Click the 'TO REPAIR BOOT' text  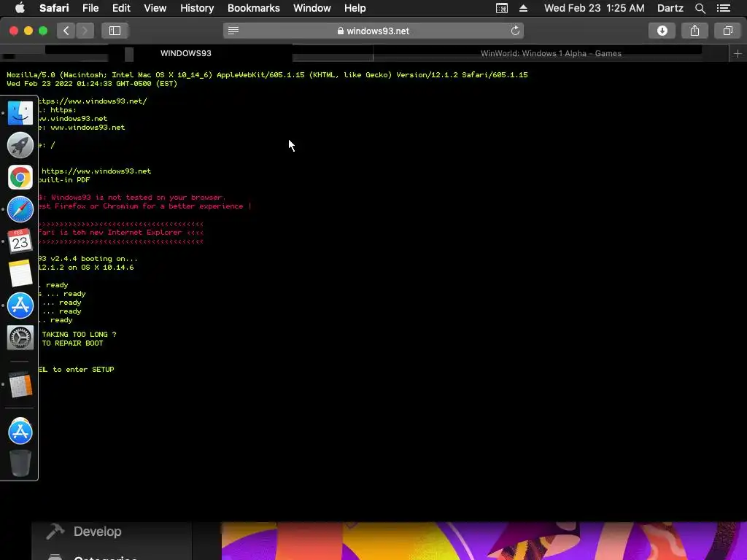72,343
